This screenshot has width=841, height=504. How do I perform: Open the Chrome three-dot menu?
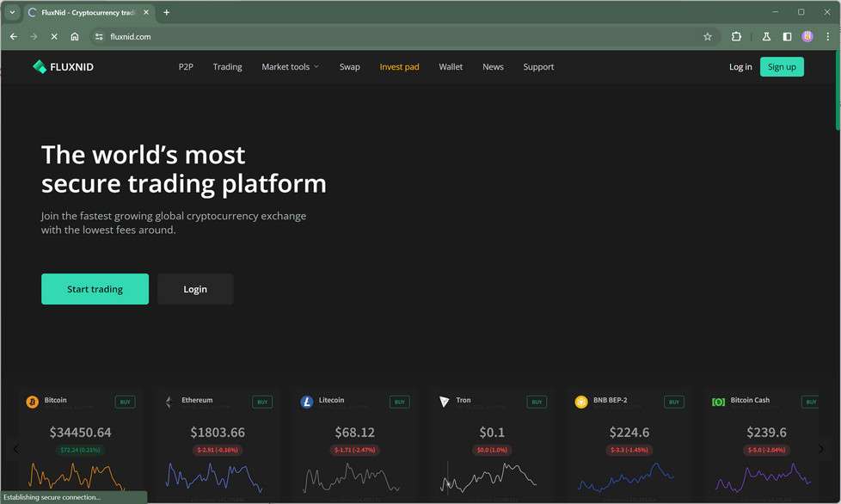(x=827, y=36)
